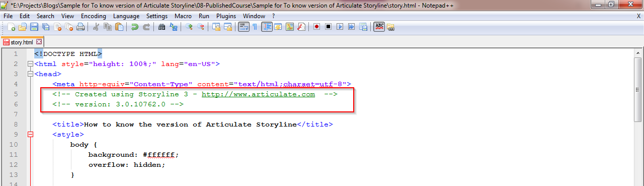The image size is (644, 186).
Task: Create a new document from toolbar
Action: (11, 27)
